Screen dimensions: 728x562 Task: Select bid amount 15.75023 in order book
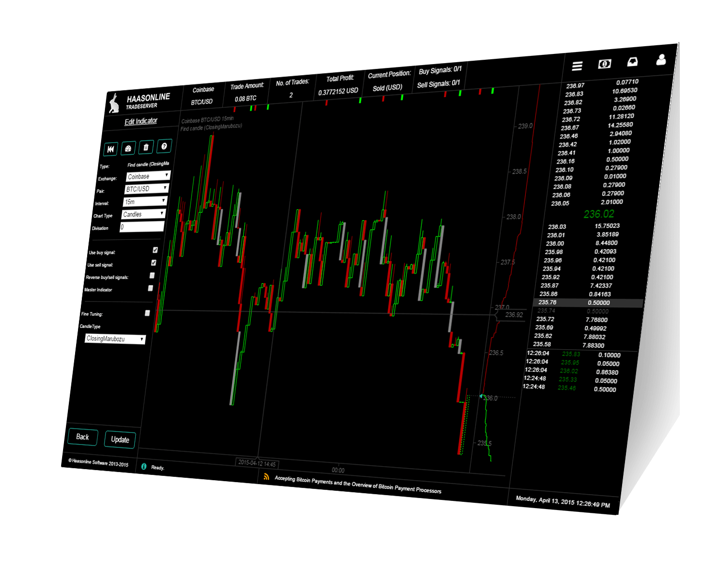point(607,226)
